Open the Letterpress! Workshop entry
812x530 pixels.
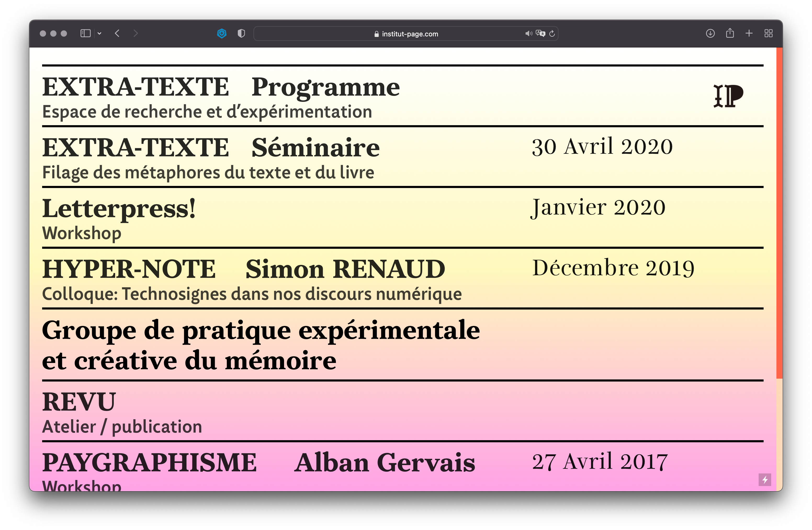tap(119, 209)
